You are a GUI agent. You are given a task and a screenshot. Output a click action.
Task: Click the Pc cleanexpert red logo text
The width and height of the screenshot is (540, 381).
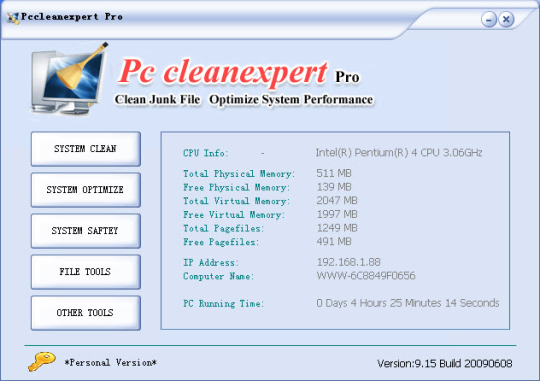pyautogui.click(x=223, y=72)
